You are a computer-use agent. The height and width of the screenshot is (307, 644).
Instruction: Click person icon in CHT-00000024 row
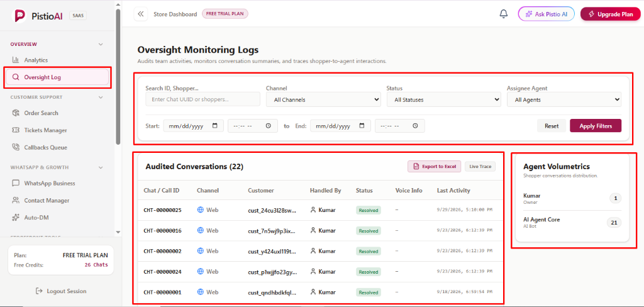(313, 272)
